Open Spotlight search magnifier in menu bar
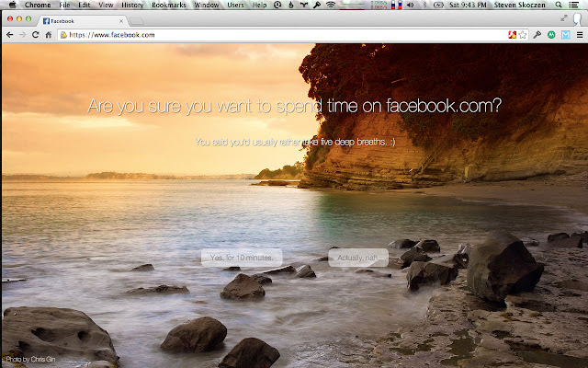The image size is (588, 368). (559, 5)
